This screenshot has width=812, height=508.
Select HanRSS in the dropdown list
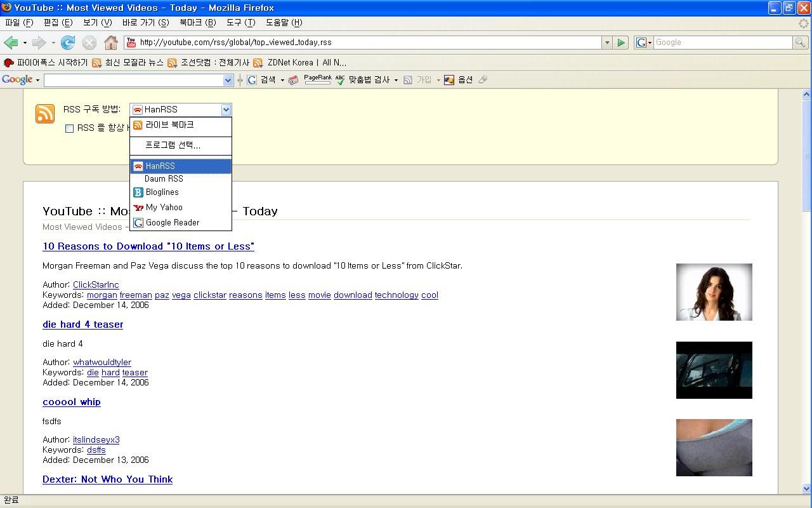(181, 166)
